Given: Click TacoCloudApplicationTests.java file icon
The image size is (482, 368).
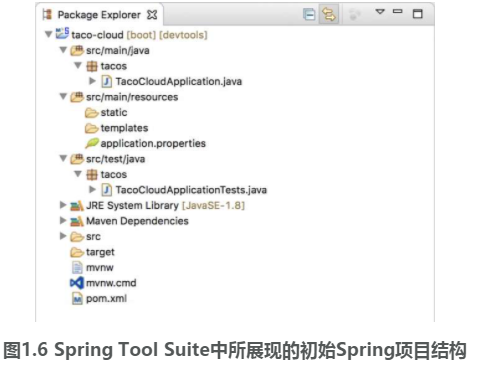Looking at the screenshot, I should coord(107,190).
